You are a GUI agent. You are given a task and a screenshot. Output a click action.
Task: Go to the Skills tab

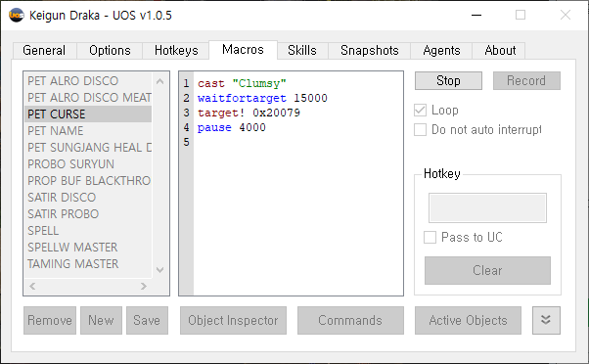[x=302, y=50]
